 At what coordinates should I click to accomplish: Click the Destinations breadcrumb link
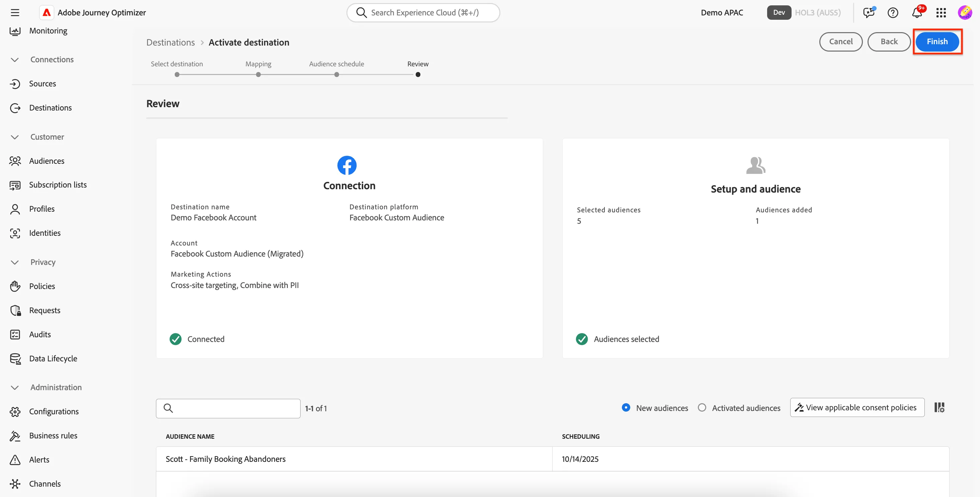point(170,42)
